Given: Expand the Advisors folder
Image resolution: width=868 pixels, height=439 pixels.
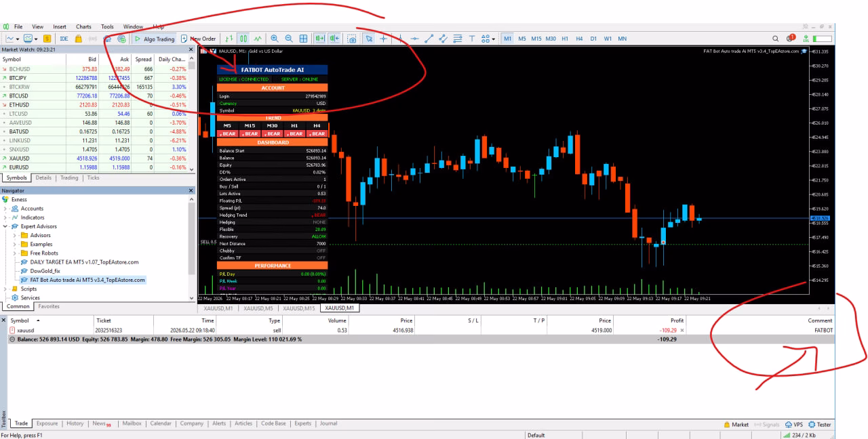Looking at the screenshot, I should tap(15, 235).
